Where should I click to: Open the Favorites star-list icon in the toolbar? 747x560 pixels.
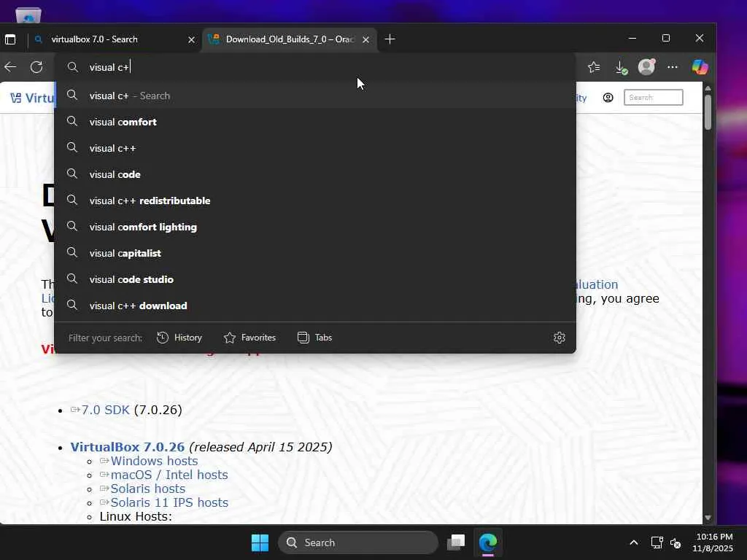coord(594,68)
